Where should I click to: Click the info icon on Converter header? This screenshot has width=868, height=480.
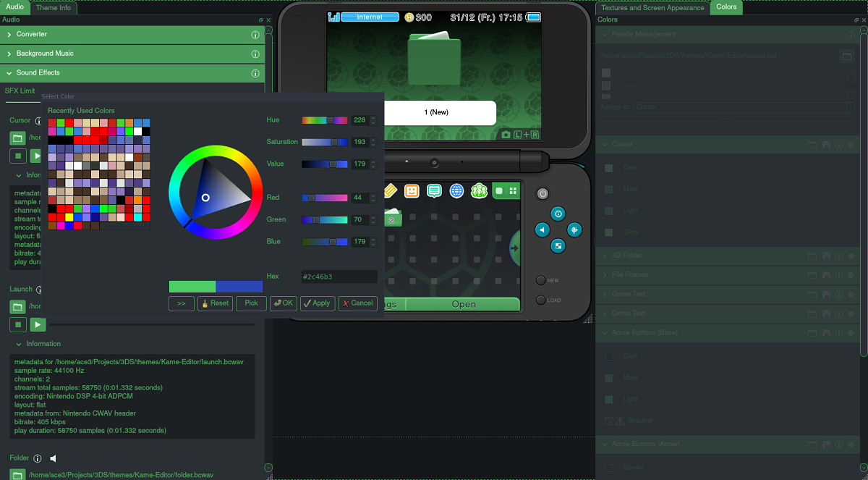(255, 34)
